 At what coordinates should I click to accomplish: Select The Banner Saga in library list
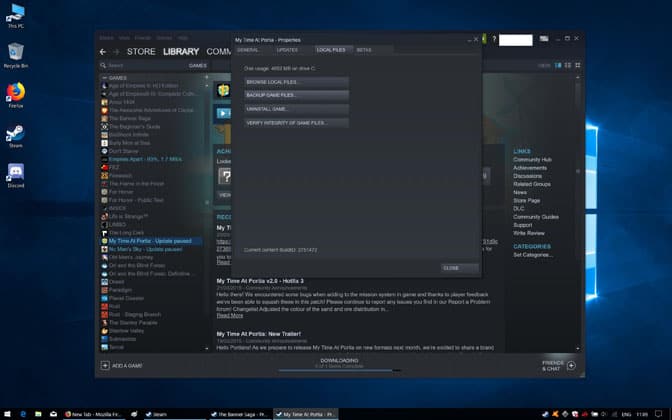click(x=130, y=118)
